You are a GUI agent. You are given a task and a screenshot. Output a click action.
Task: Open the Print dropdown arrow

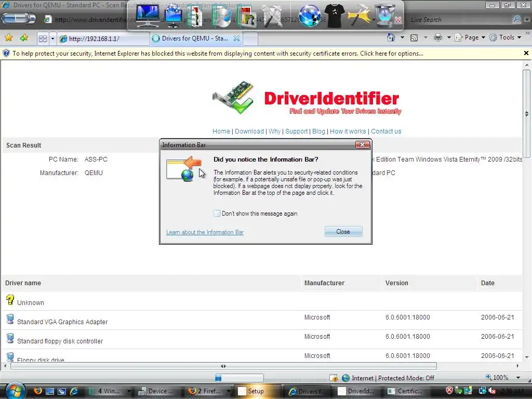(x=448, y=37)
